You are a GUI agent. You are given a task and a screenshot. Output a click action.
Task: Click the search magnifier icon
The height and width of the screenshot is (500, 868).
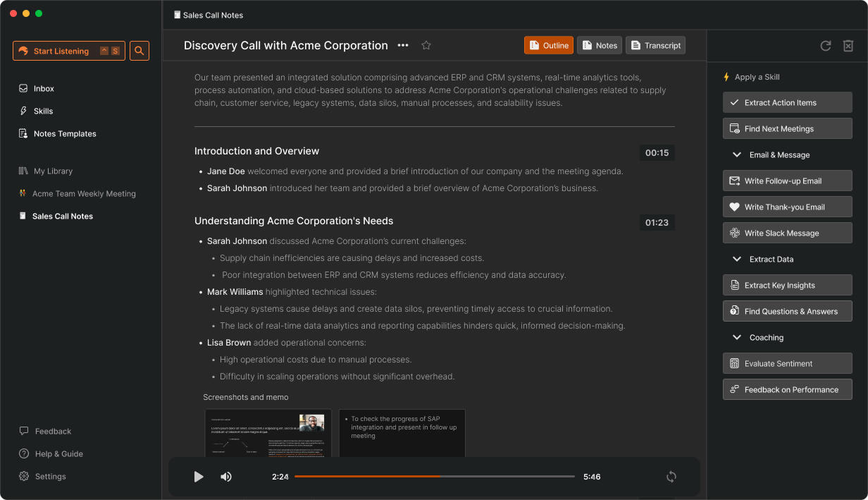point(139,51)
